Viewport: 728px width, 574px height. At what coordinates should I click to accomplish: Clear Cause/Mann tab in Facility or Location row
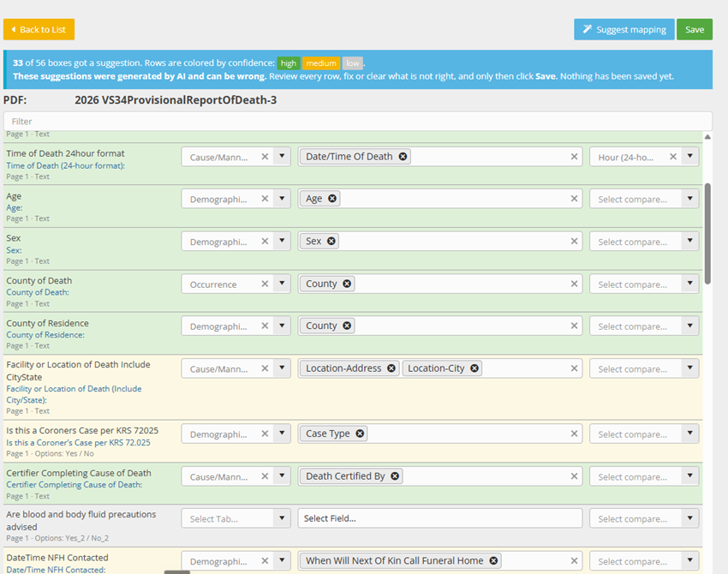[x=265, y=368]
